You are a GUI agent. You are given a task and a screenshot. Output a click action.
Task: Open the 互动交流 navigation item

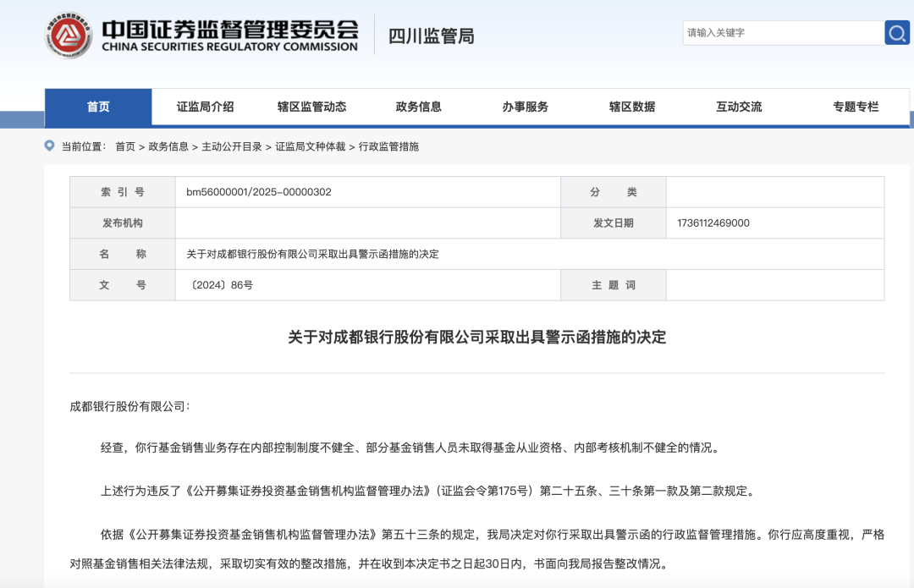[x=738, y=107]
